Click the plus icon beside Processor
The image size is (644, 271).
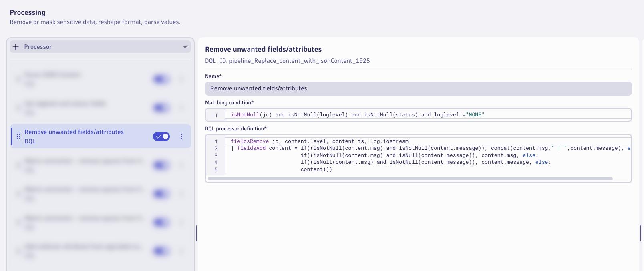tap(16, 47)
